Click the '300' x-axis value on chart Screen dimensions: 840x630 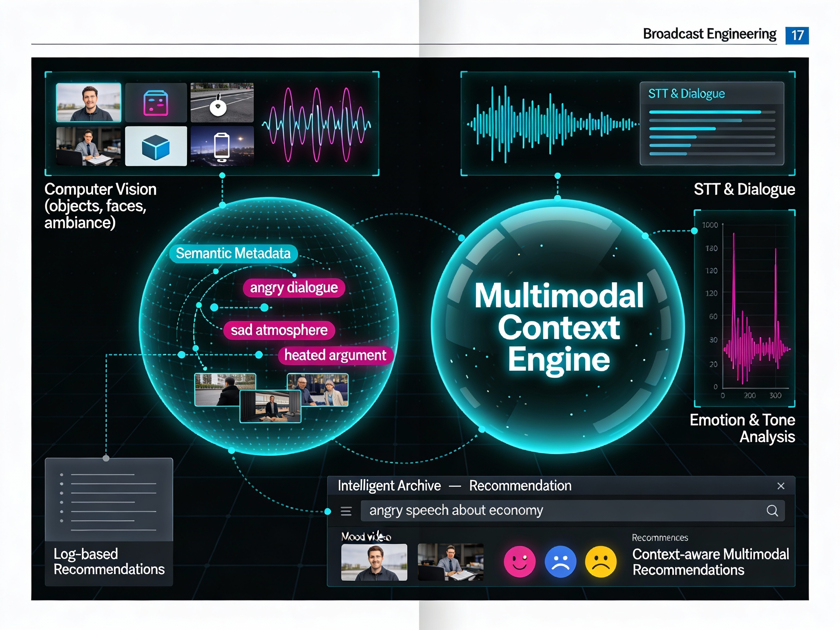click(x=775, y=395)
